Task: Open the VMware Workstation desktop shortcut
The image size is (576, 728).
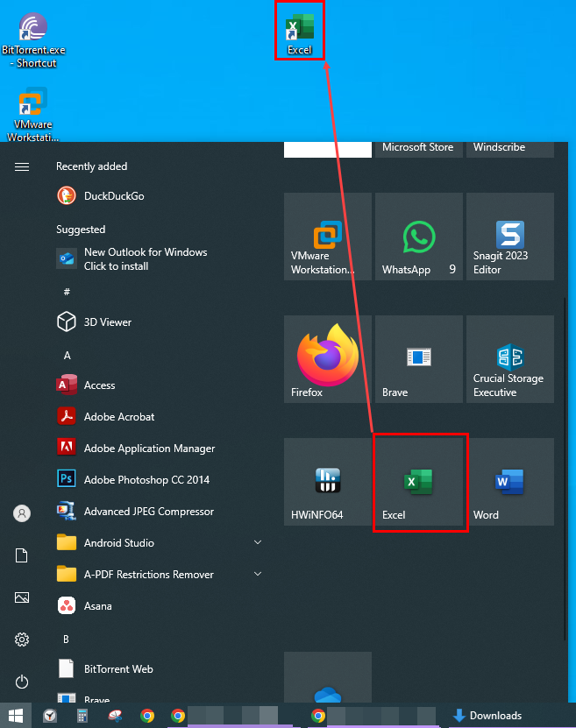Action: pyautogui.click(x=33, y=114)
